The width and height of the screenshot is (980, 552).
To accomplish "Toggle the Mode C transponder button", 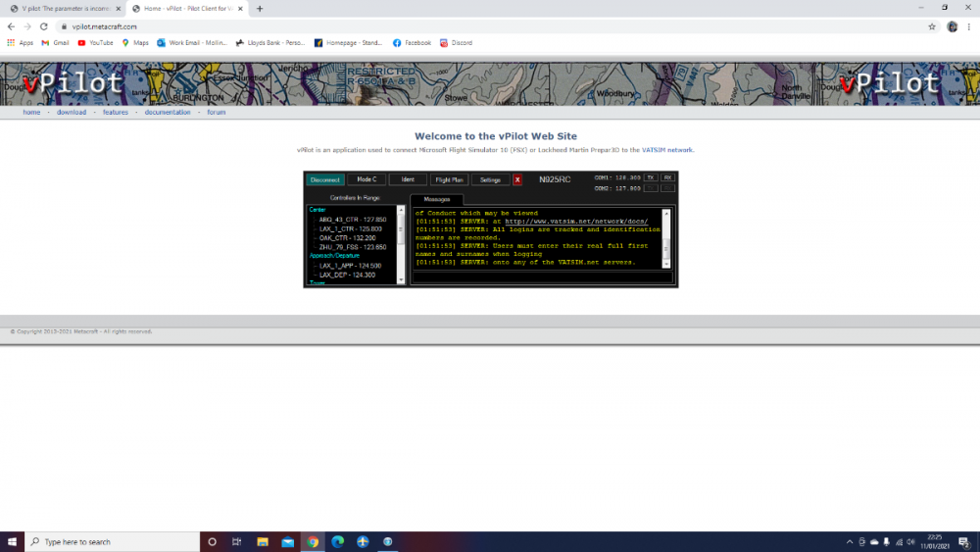I will click(x=366, y=179).
